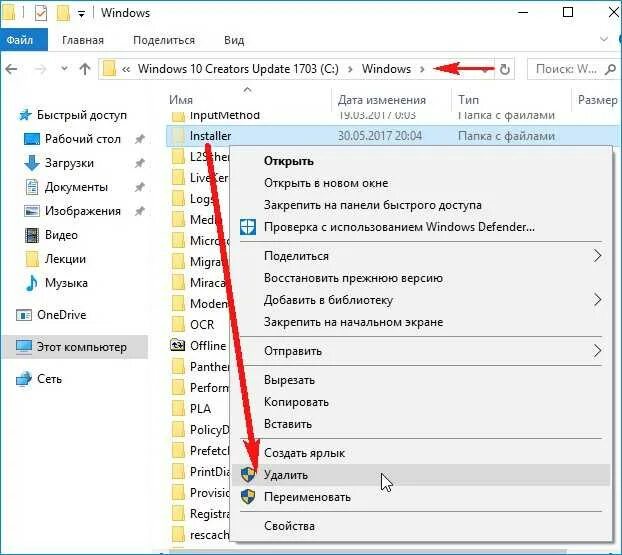Viewport: 622px width, 555px height.
Task: Click the Properties quick-access toolbar icon
Action: tap(40, 13)
